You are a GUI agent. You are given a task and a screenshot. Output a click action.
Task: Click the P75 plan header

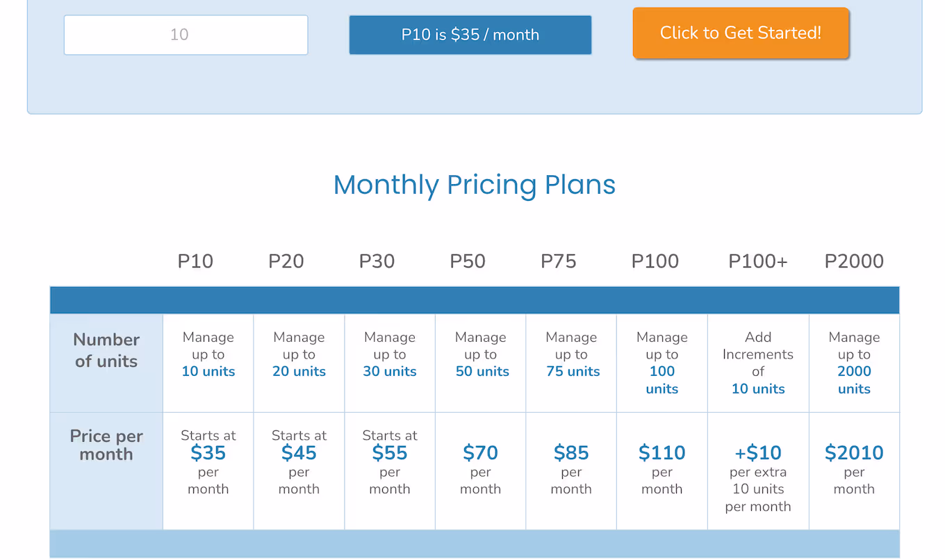(x=558, y=261)
